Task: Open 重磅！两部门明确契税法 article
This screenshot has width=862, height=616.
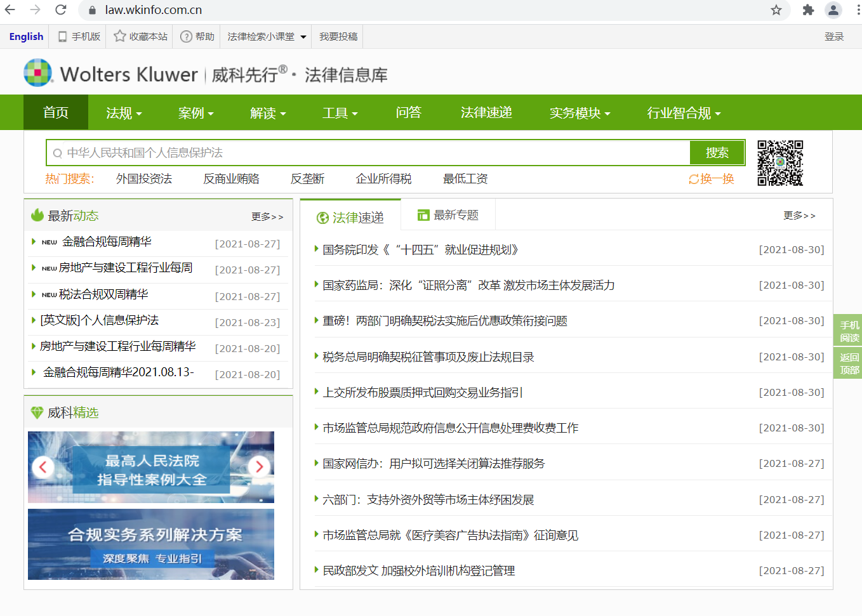Action: tap(445, 321)
